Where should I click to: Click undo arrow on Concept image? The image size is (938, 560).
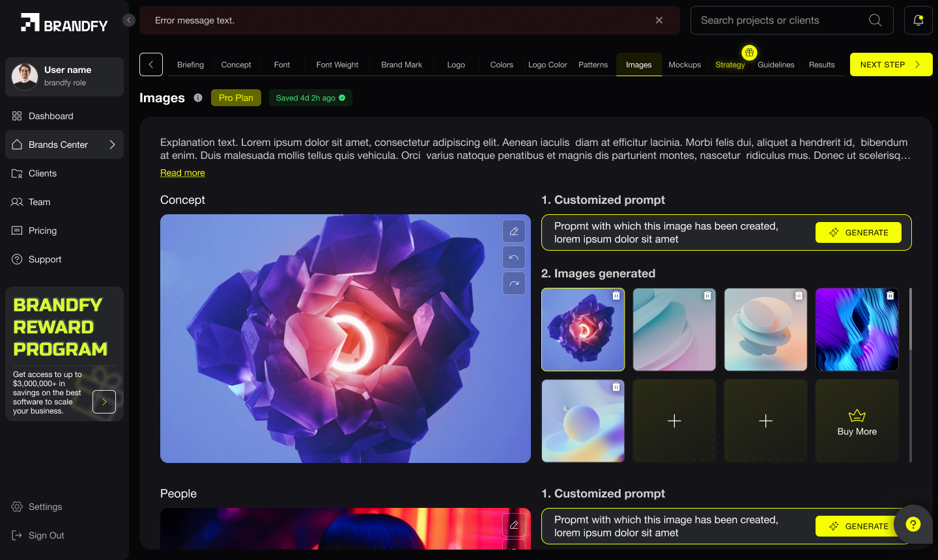[514, 257]
